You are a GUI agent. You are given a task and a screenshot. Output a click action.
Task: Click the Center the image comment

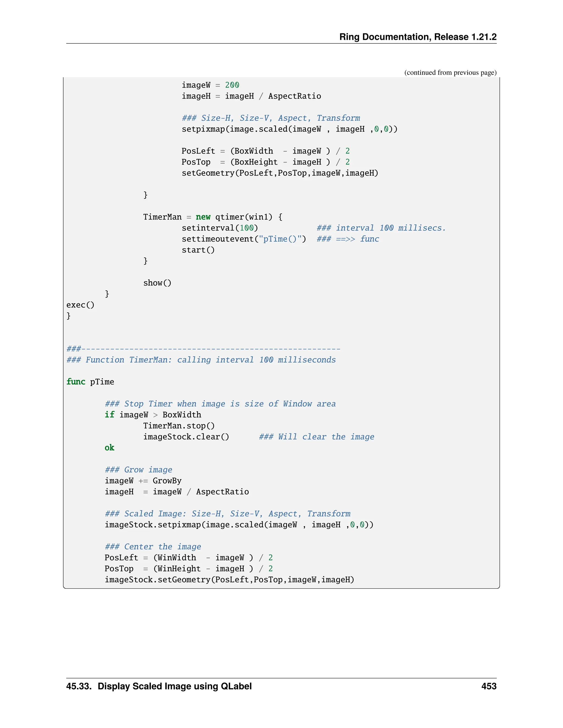(x=153, y=547)
